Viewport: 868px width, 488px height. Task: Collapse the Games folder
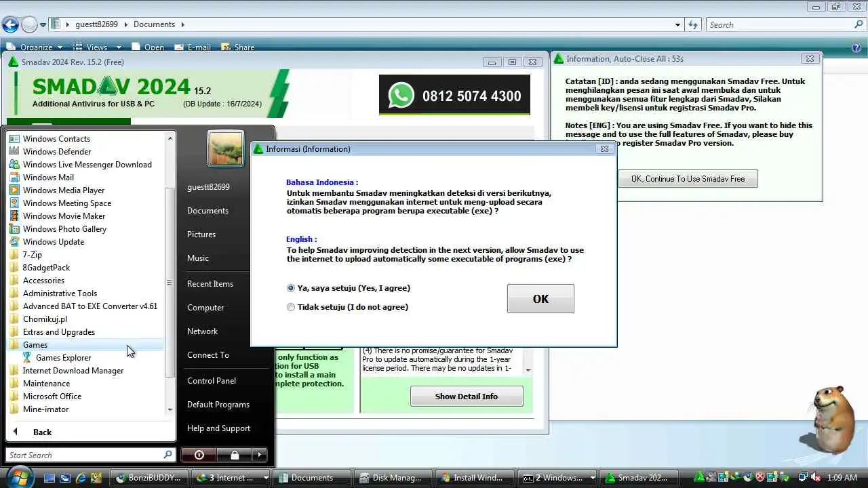[x=85, y=345]
